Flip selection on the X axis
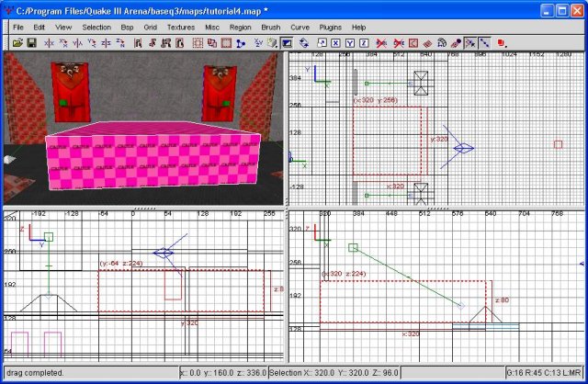Screen dimensions: 588x384 pos(49,43)
